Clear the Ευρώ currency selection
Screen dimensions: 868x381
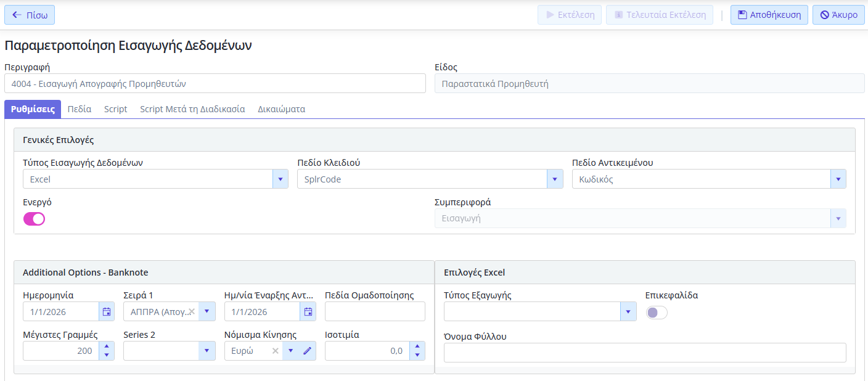[276, 351]
